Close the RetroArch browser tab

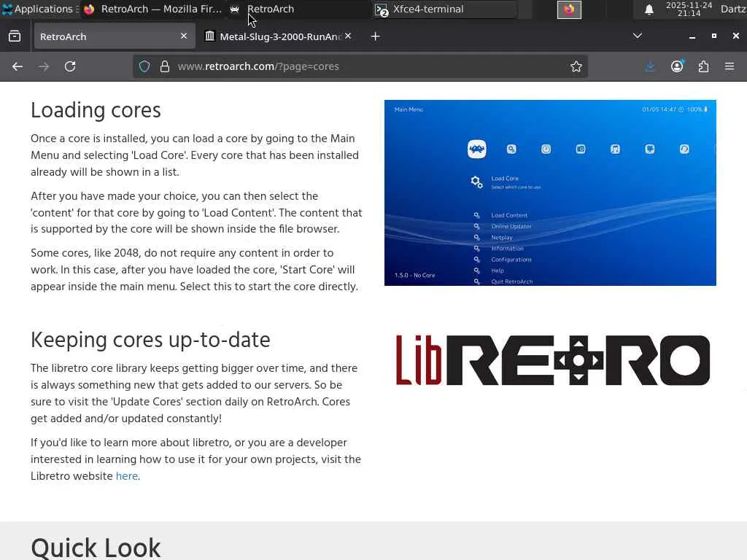(x=184, y=36)
